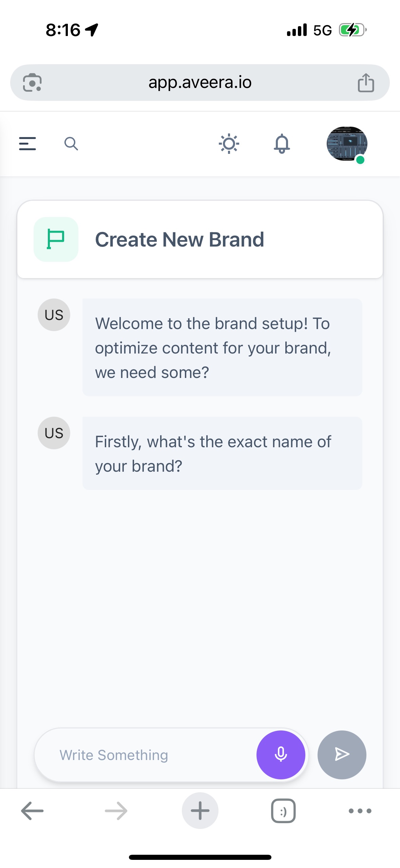
Task: Tap the purple microphone button
Action: point(281,755)
